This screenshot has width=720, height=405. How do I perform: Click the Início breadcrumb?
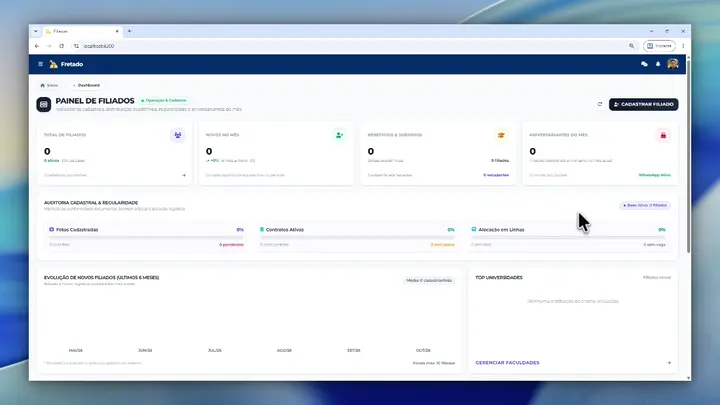[49, 85]
